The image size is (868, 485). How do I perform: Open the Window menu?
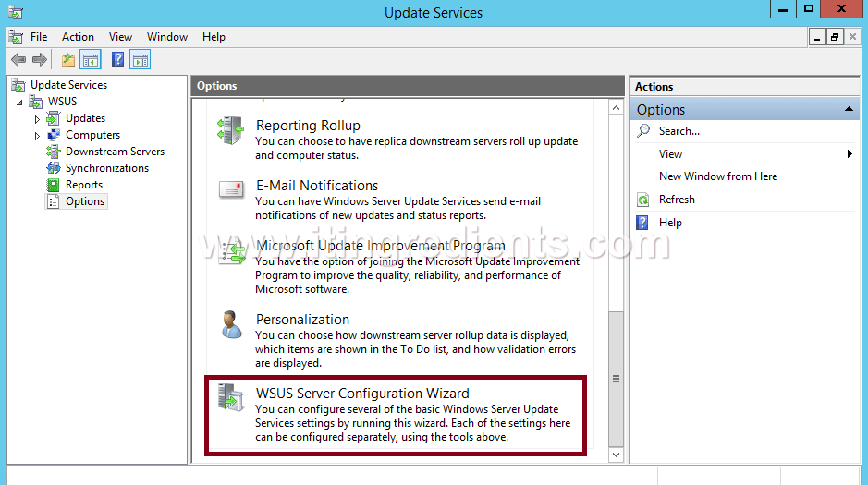[167, 37]
